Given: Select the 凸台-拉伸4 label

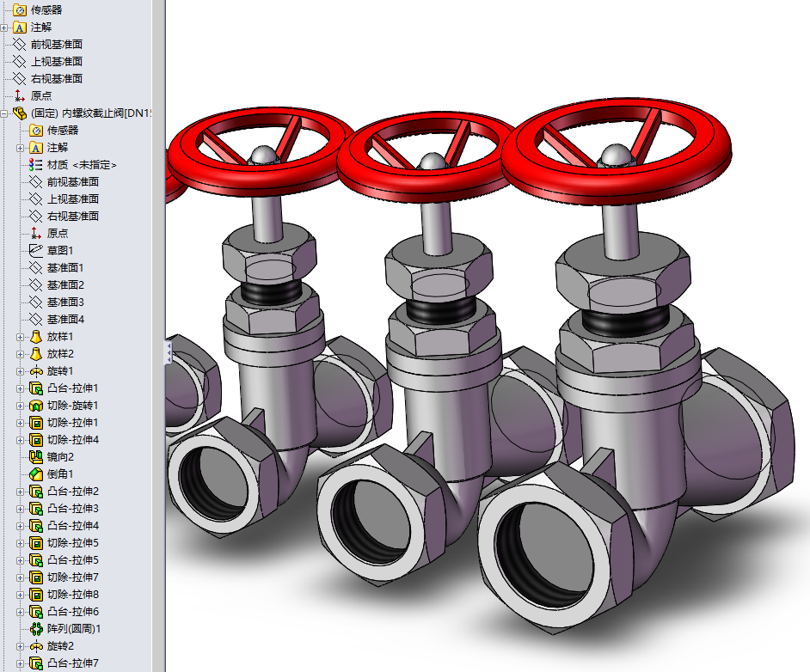Looking at the screenshot, I should [73, 525].
